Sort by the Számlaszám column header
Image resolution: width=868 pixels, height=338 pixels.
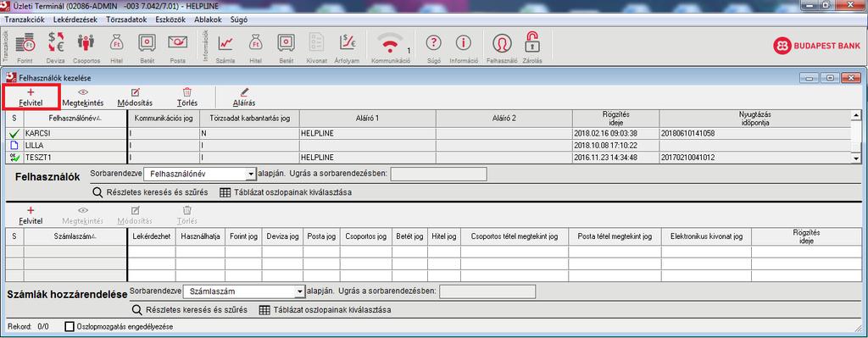[75, 236]
